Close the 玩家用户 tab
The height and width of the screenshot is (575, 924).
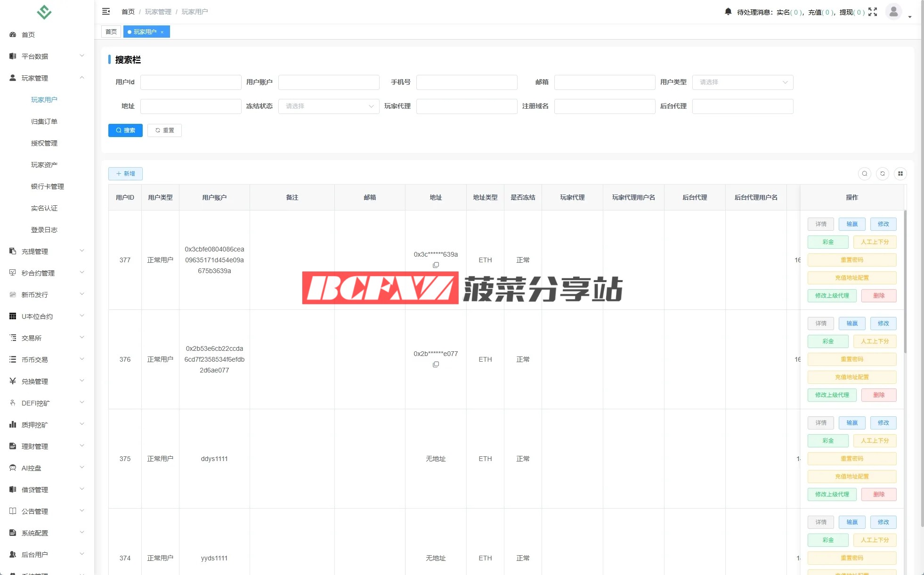pos(162,32)
